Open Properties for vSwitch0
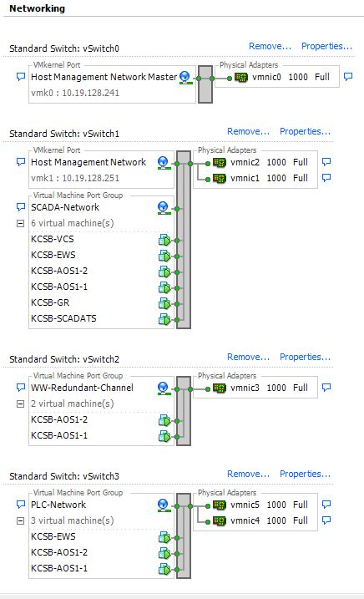The image size is (364, 599). 327,46
